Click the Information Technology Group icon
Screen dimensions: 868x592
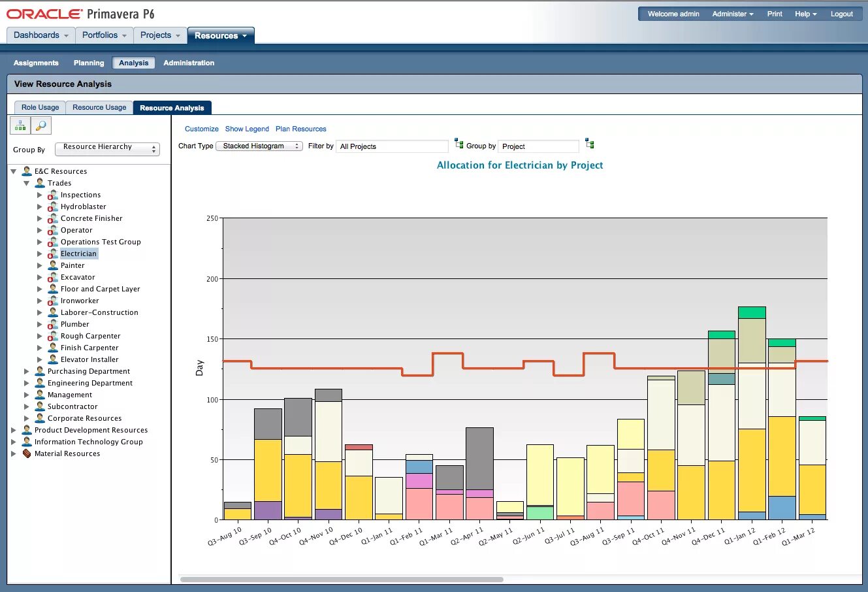27,442
